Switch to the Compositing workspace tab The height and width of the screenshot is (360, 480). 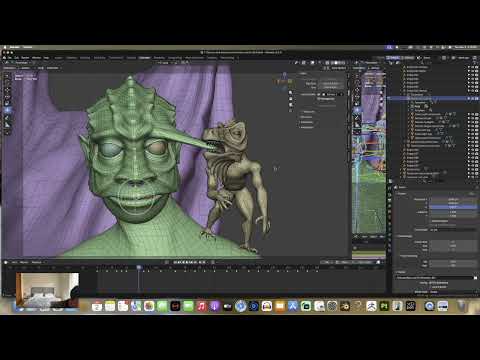pos(175,58)
